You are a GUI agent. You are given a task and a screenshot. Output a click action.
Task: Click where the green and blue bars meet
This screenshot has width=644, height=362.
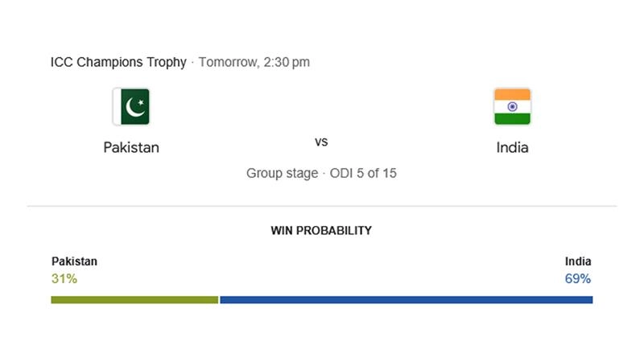point(219,300)
